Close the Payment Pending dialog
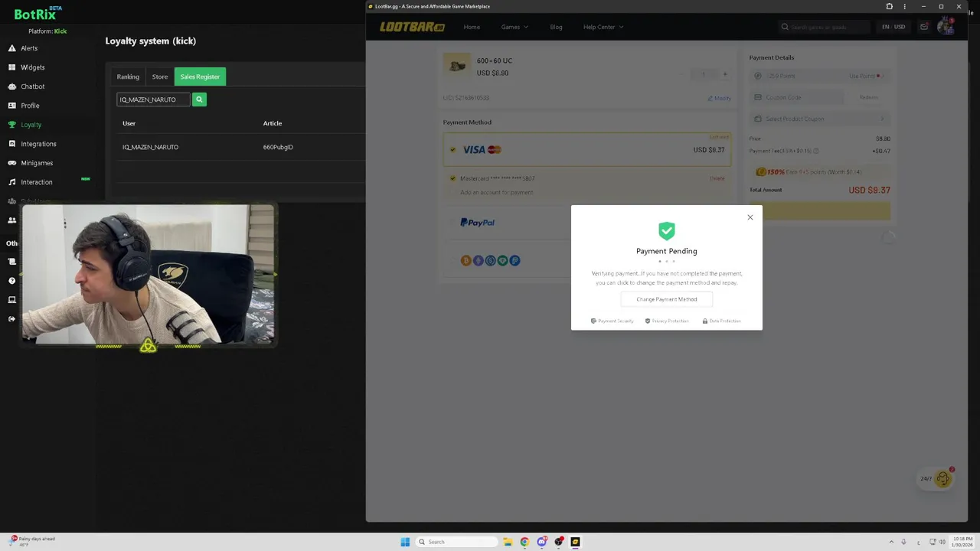 point(750,217)
